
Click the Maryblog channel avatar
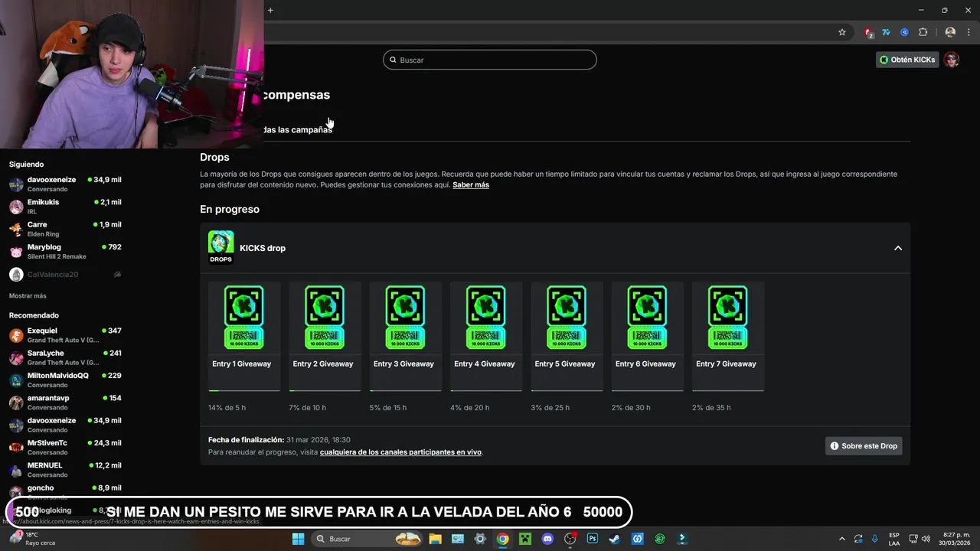click(x=16, y=251)
